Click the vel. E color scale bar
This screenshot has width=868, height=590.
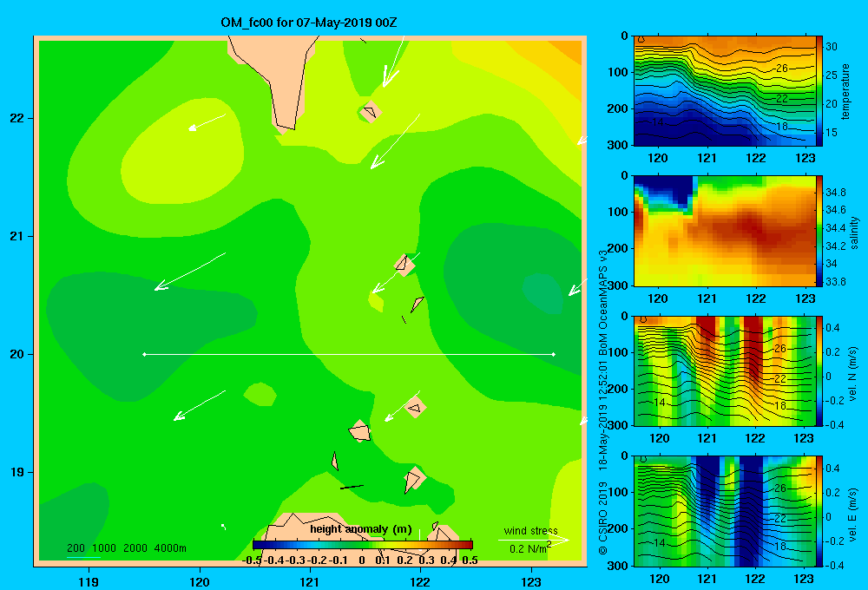click(819, 511)
